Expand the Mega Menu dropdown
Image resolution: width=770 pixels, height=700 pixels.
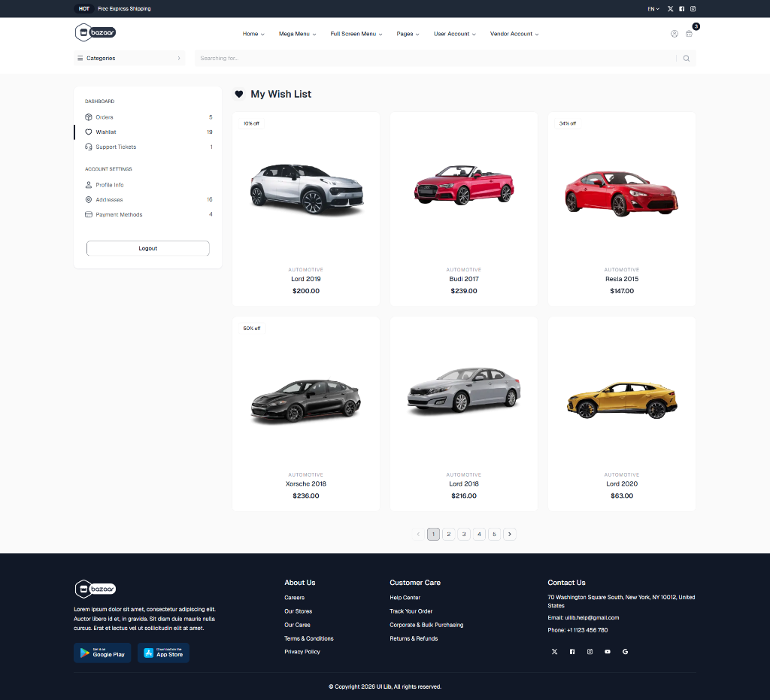297,34
